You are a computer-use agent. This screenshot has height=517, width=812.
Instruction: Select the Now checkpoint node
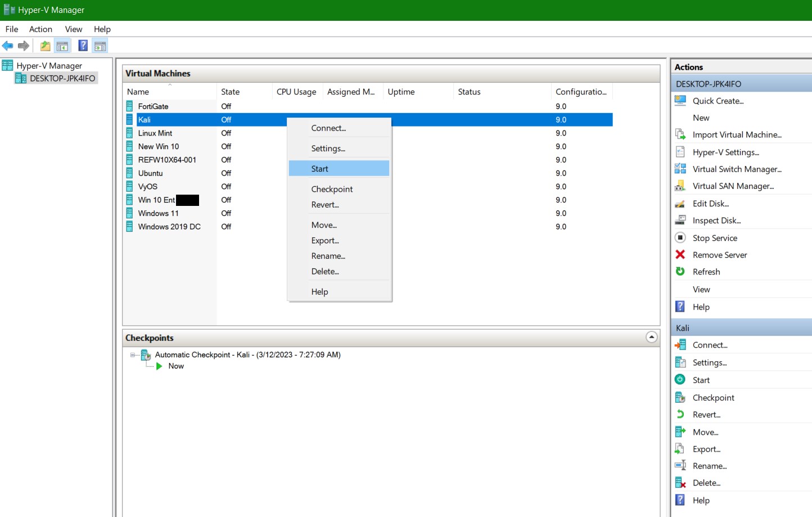click(176, 366)
